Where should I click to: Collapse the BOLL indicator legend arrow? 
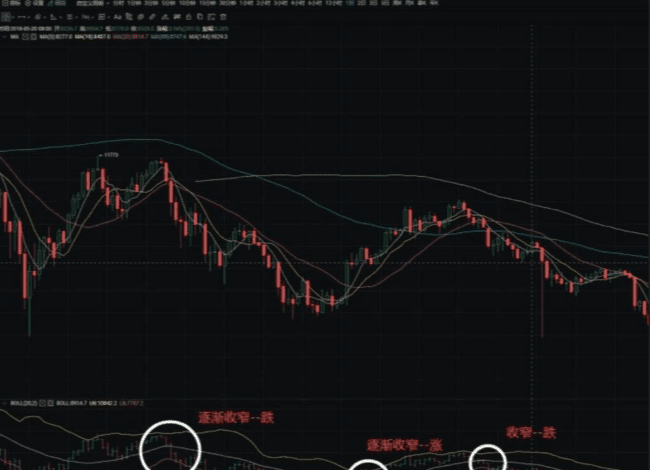[5, 403]
